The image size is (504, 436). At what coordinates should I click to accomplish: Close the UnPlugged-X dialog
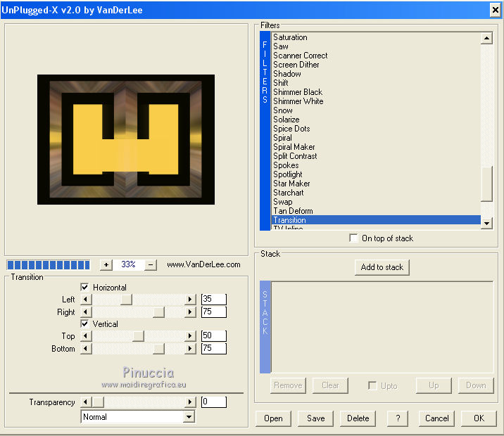[x=496, y=11]
